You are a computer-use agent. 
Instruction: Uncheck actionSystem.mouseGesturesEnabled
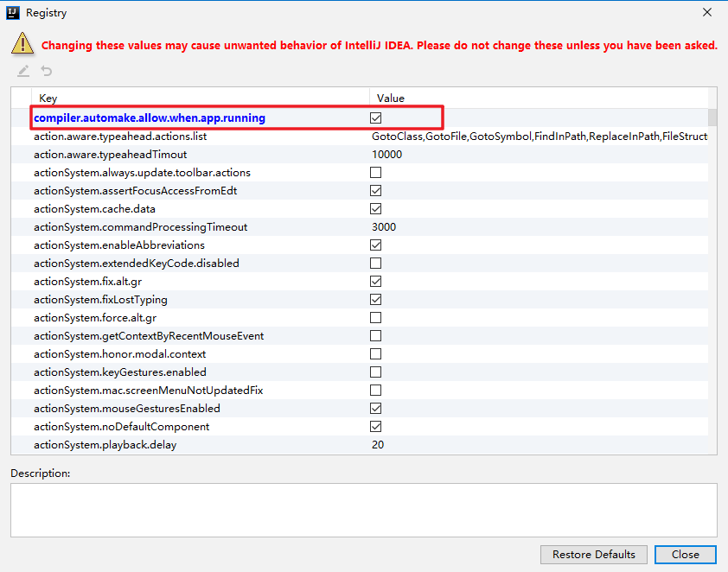(x=375, y=408)
